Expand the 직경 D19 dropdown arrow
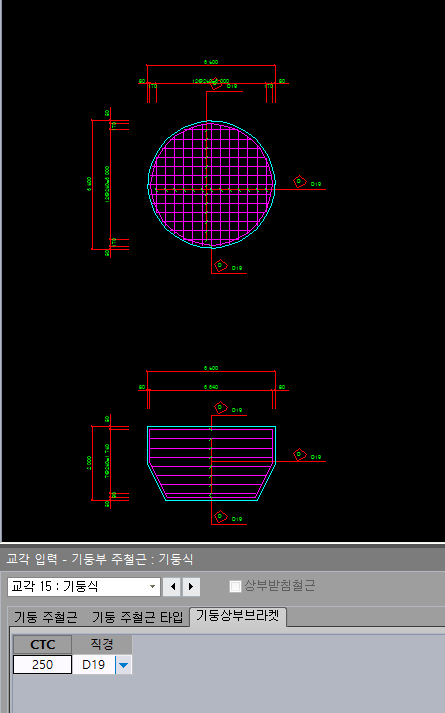 click(123, 665)
